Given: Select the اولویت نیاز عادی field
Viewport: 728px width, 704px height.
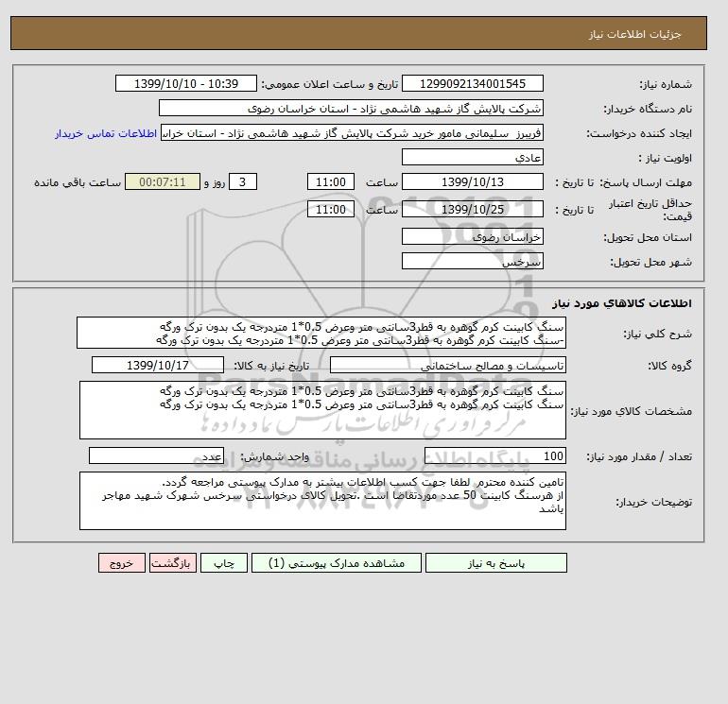Looking at the screenshot, I should point(472,157).
